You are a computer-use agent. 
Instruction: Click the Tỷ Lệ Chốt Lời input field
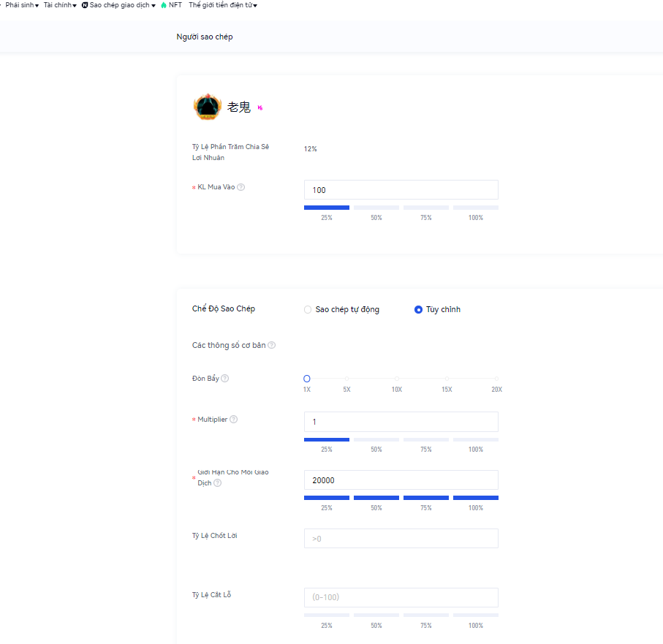[x=401, y=539]
